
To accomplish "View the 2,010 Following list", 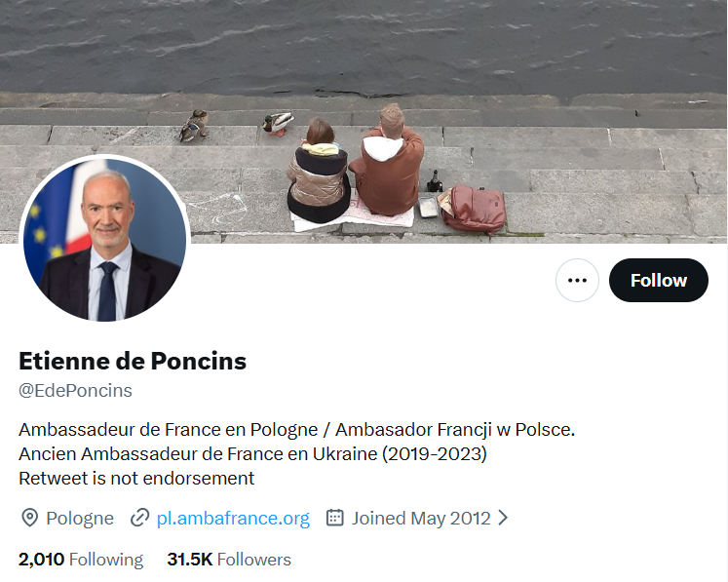I will tap(81, 560).
